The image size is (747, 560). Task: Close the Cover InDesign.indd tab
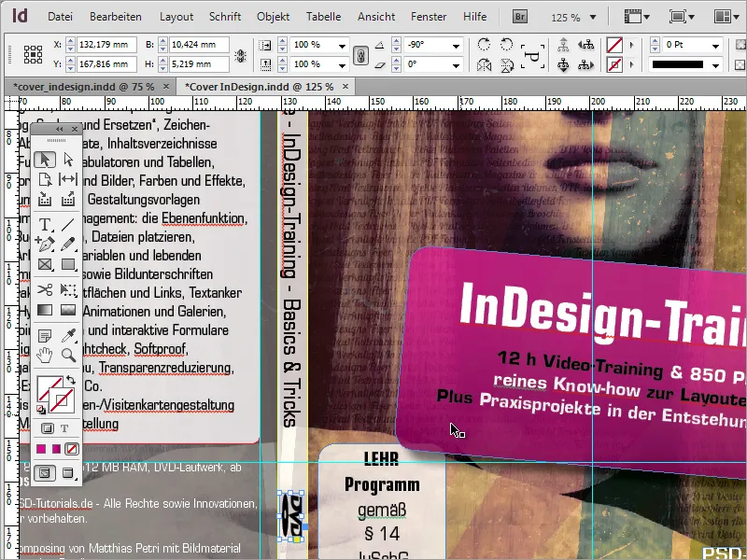(345, 87)
